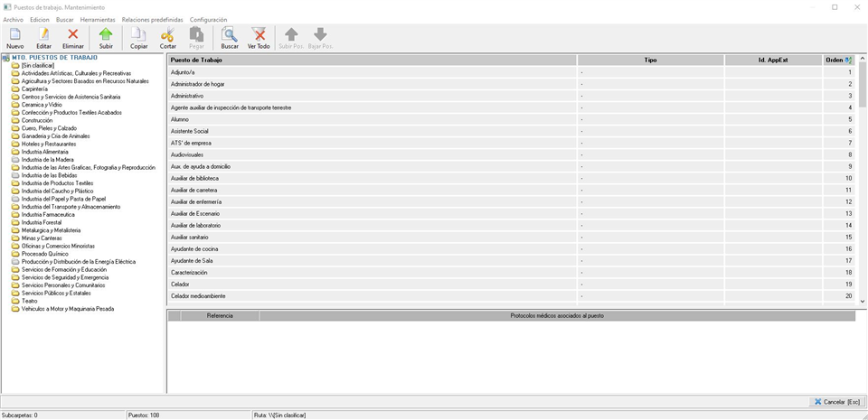This screenshot has height=420, width=868.
Task: Open the Herramientas menu
Action: [98, 19]
